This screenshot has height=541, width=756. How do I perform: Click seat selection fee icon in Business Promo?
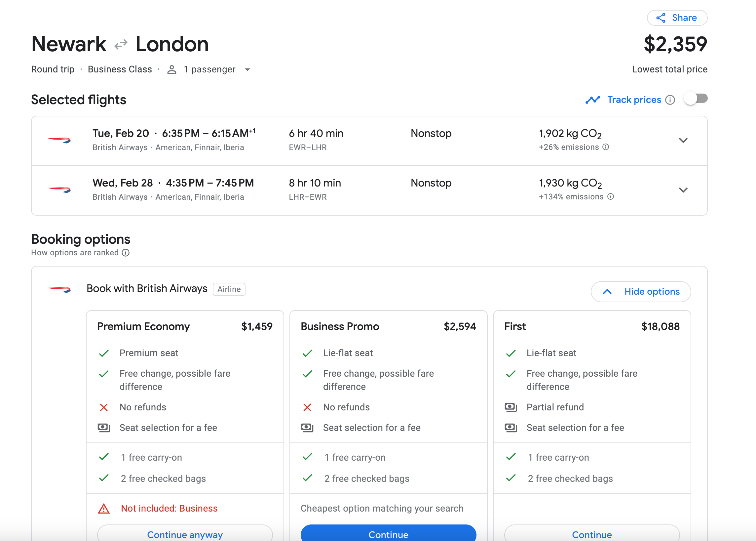point(307,427)
